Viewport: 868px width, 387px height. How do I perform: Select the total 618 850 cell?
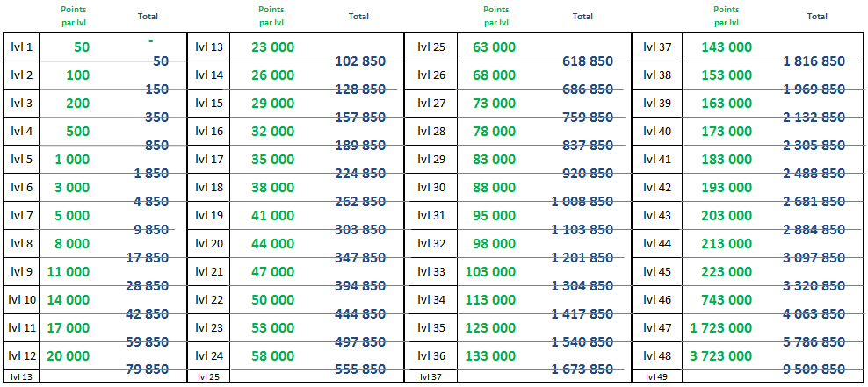tap(587, 61)
